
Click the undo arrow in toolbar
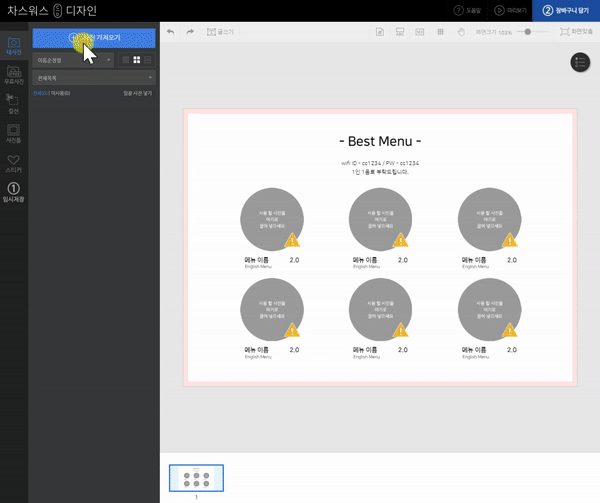pos(171,32)
